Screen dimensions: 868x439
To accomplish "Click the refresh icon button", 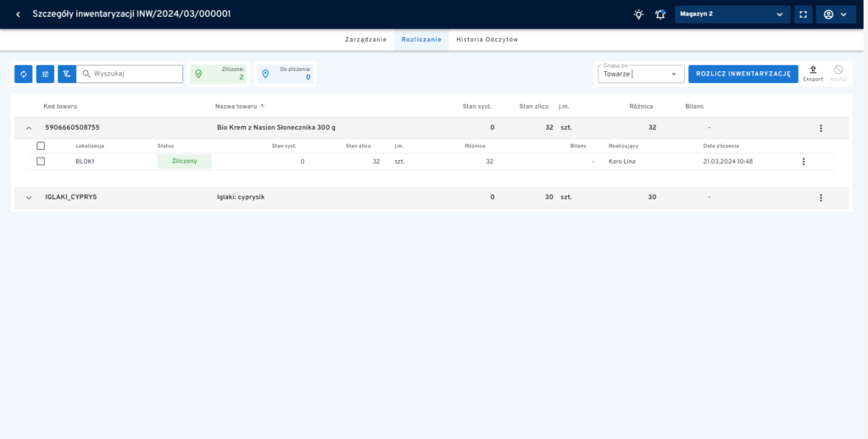I will coord(24,75).
